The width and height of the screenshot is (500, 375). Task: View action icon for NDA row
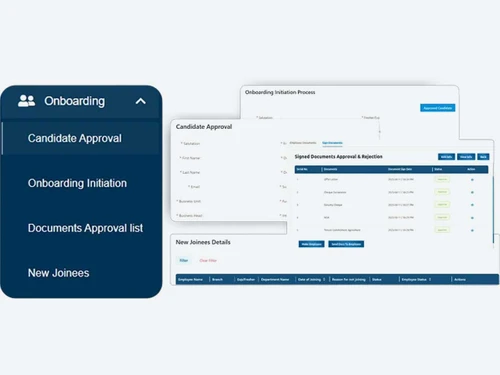point(472,218)
